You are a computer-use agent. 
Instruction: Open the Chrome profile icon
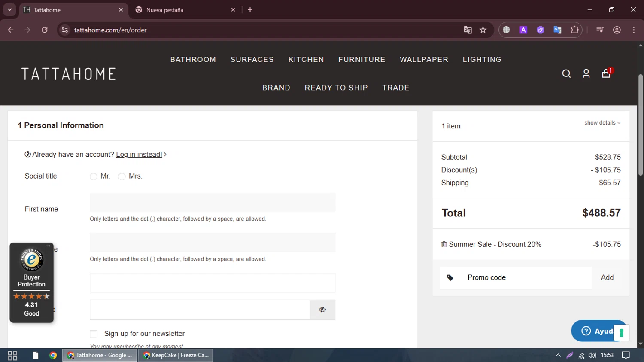(x=617, y=30)
